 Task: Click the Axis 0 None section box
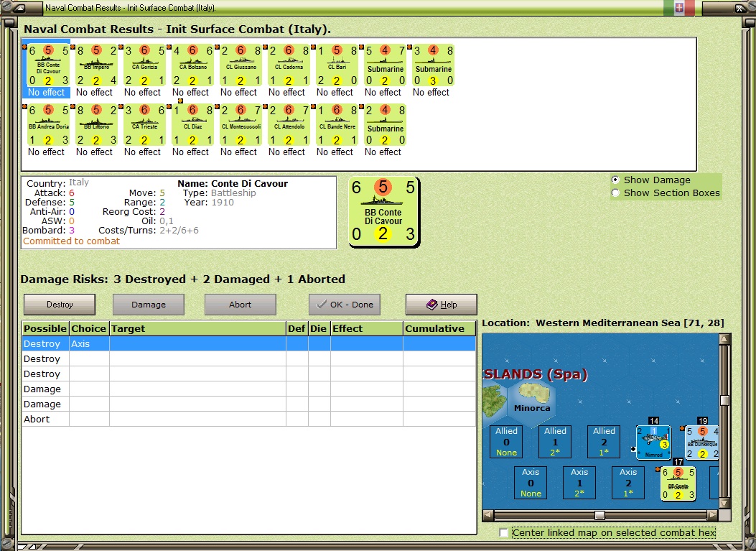click(531, 483)
